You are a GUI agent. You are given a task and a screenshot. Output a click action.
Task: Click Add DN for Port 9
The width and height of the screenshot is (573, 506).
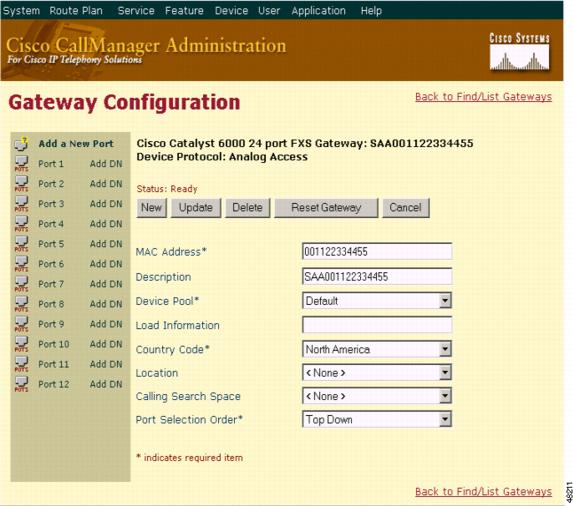106,324
